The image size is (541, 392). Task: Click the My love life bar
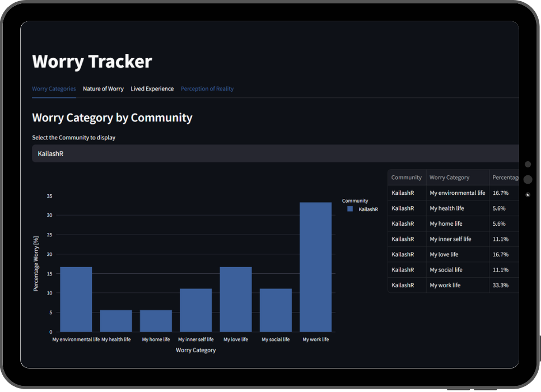235,299
